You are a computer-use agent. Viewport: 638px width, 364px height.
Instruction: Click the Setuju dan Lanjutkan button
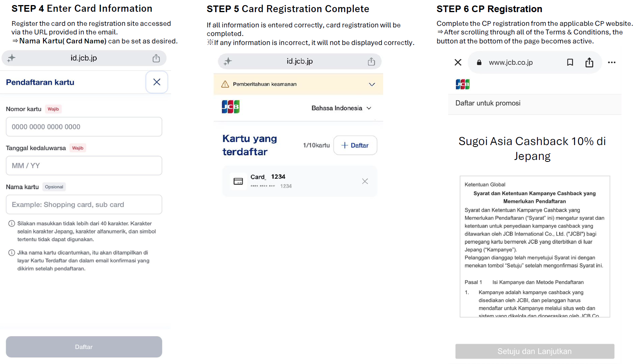(x=535, y=351)
